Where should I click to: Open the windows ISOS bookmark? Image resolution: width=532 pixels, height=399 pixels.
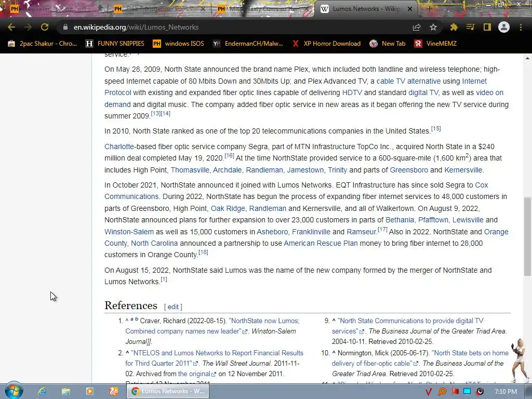click(x=179, y=44)
